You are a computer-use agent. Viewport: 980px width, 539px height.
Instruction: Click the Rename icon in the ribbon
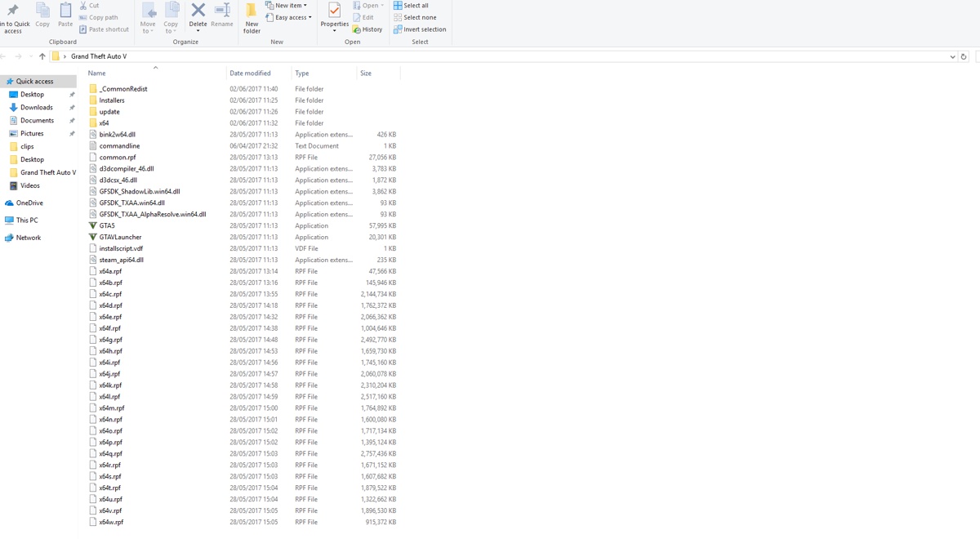(222, 10)
